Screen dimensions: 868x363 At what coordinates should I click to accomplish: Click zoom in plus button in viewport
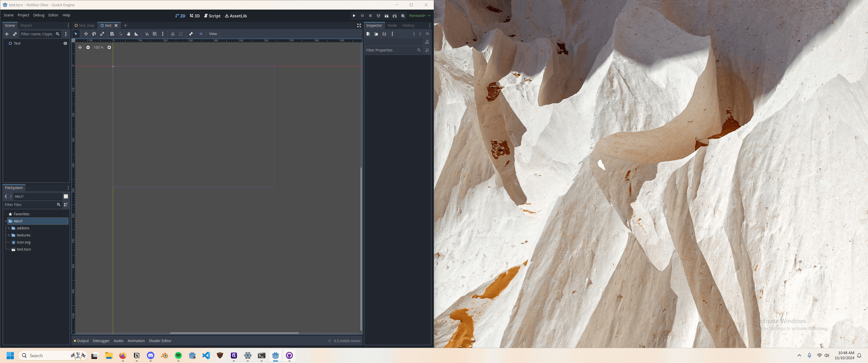pos(109,47)
